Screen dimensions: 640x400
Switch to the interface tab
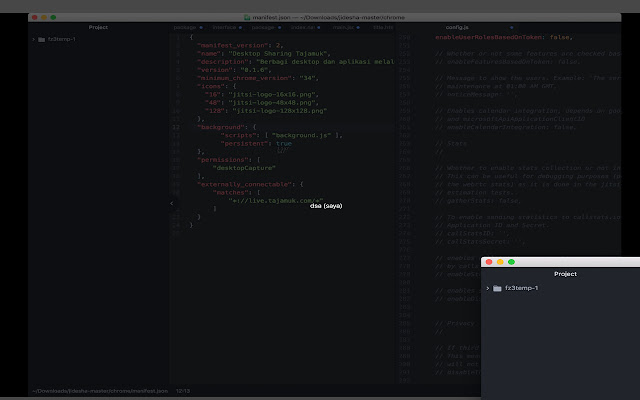click(x=224, y=27)
